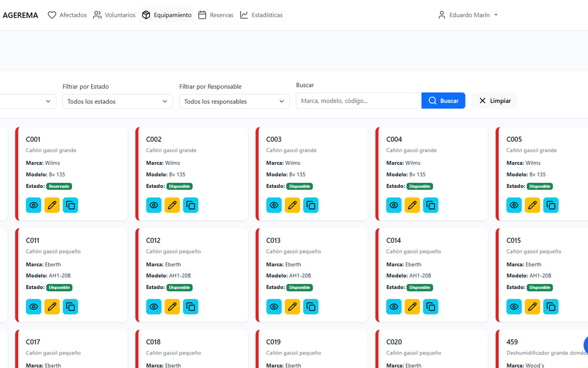The image size is (588, 368).
Task: Duplicate equipment C013 via the copy icon
Action: coord(311,307)
